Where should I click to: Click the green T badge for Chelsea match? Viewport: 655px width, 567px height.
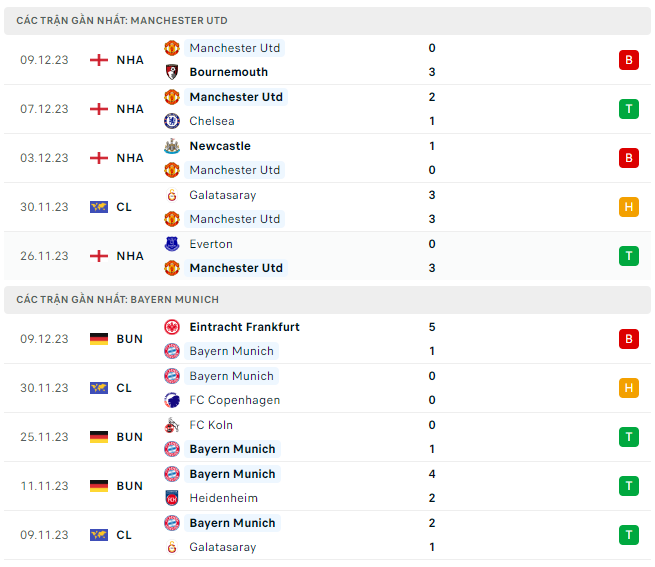coord(628,109)
